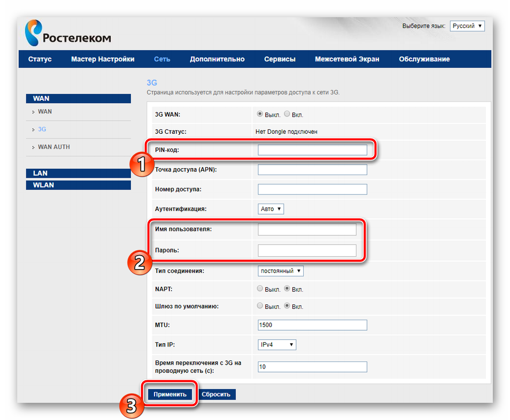
Task: Open the language dropdown Русский
Action: [467, 26]
